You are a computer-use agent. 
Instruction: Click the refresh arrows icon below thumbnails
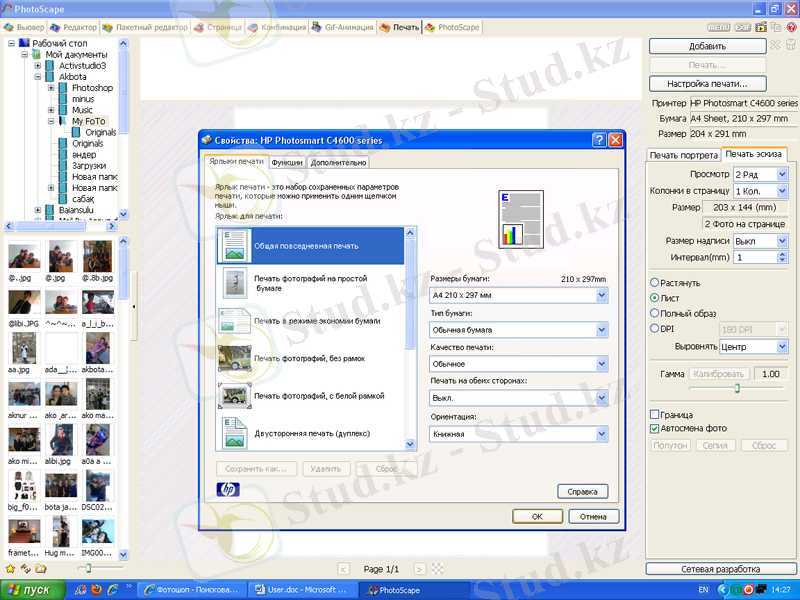pyautogui.click(x=26, y=568)
